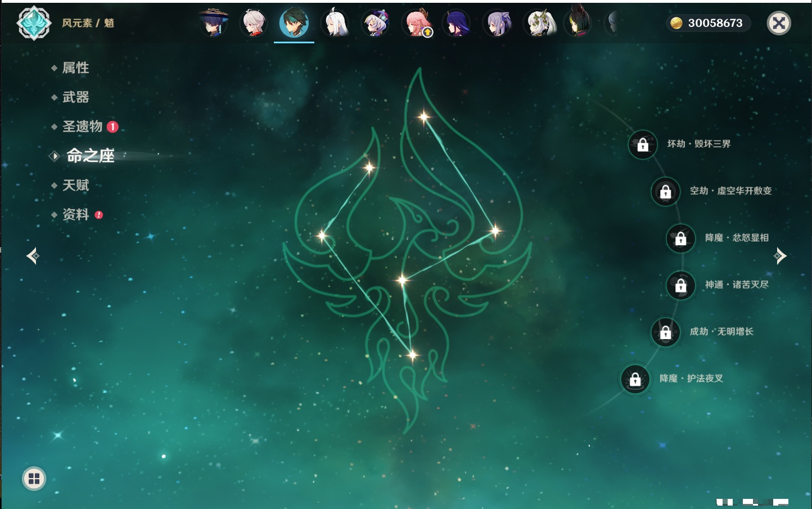Viewport: 812px width, 509px height.
Task: Select the avatar with long white ponytail hair
Action: click(335, 23)
